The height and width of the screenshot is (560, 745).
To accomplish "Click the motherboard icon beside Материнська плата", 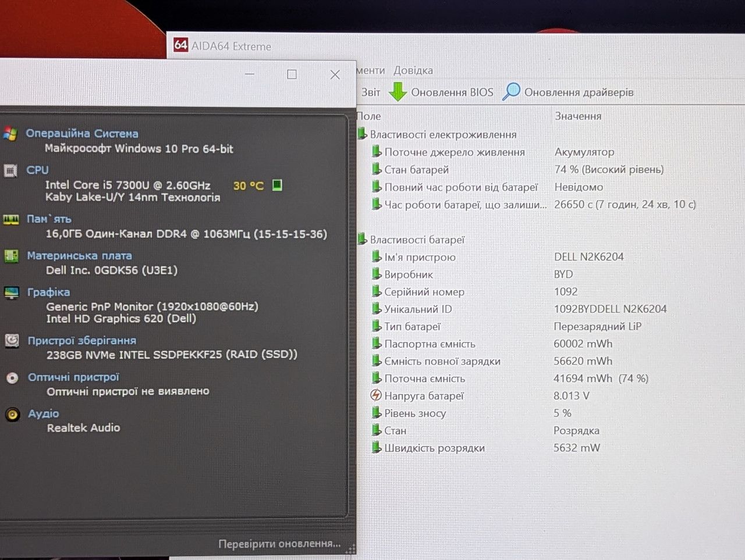I will (11, 256).
